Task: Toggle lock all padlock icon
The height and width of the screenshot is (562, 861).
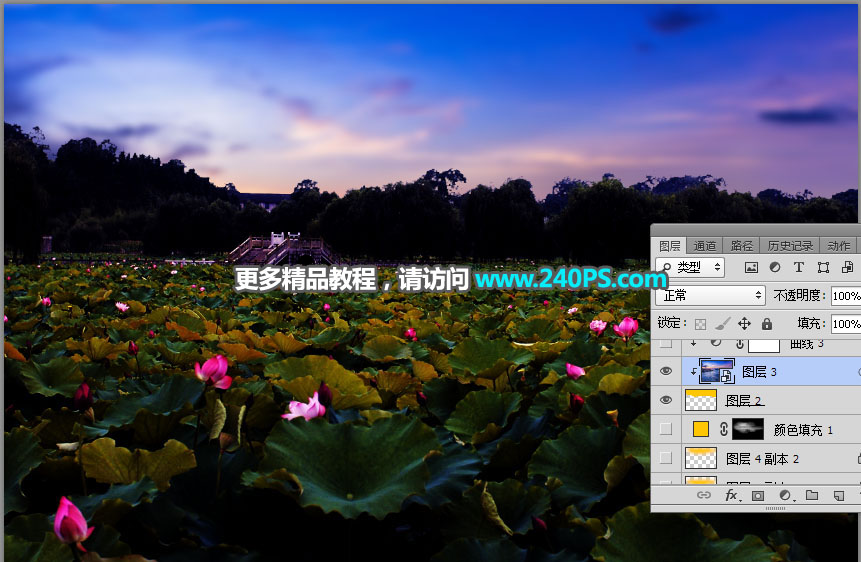Action: click(x=767, y=324)
